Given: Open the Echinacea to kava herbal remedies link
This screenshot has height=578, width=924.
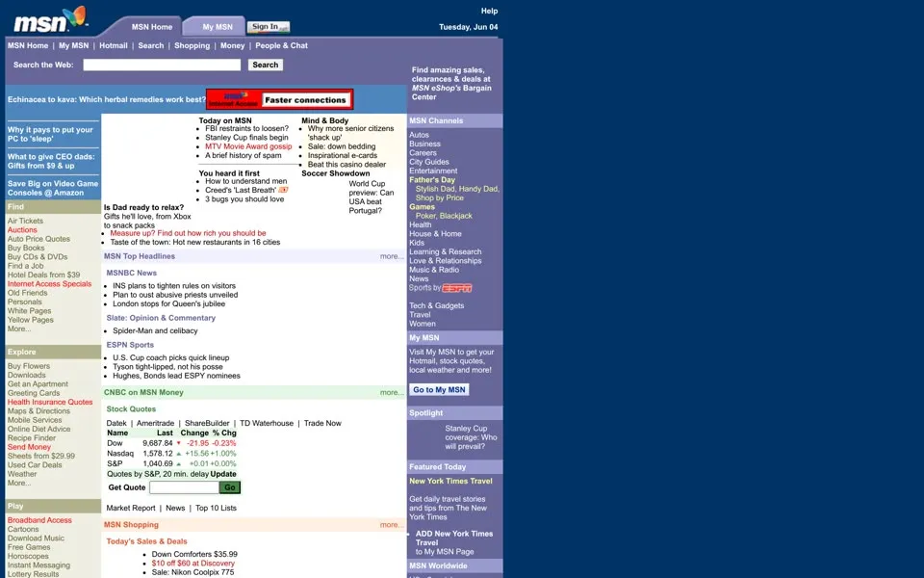Looking at the screenshot, I should [x=106, y=99].
